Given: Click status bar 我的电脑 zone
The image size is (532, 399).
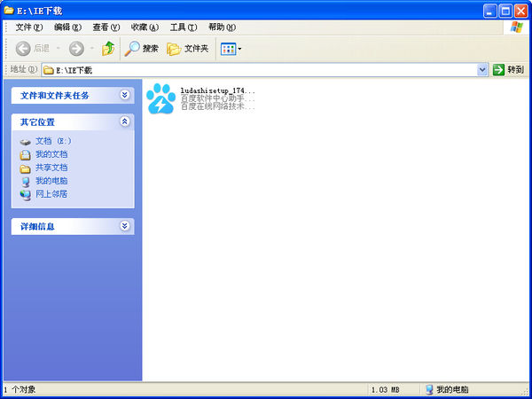Looking at the screenshot, I should pos(447,390).
